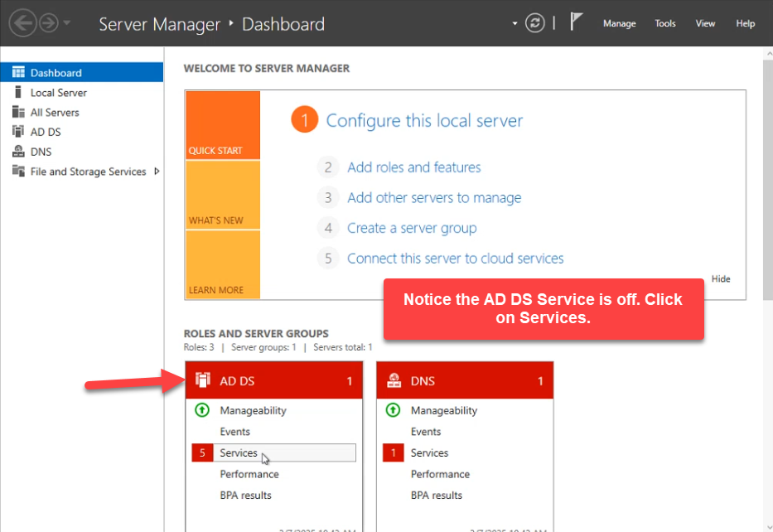Click the Server Manager breadcrumb title

pos(160,24)
